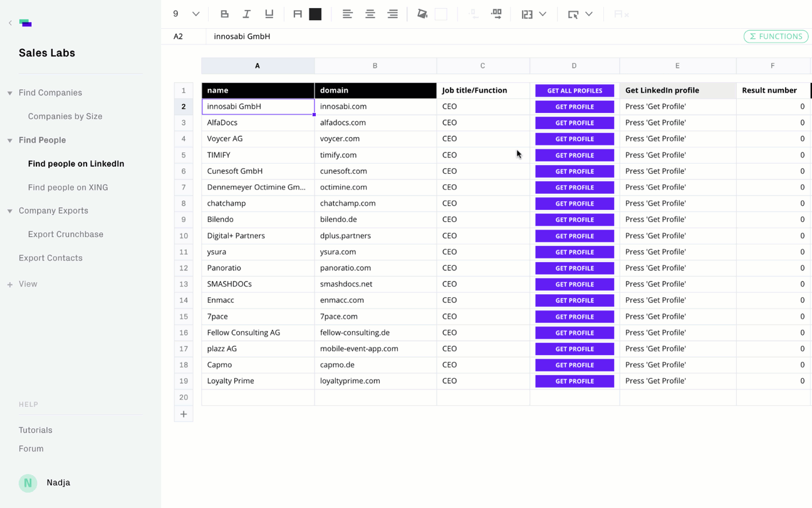Click the fill color bucket icon
Image resolution: width=812 pixels, height=508 pixels.
(x=422, y=14)
